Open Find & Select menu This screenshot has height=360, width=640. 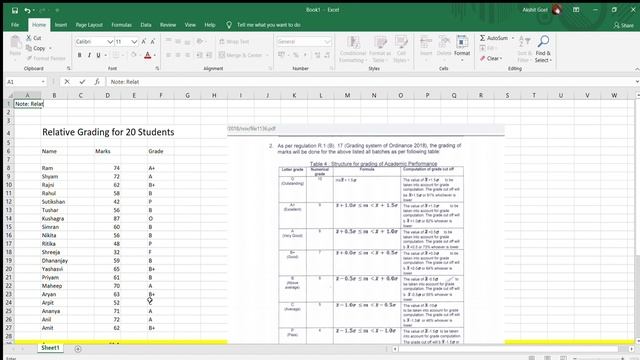543,49
